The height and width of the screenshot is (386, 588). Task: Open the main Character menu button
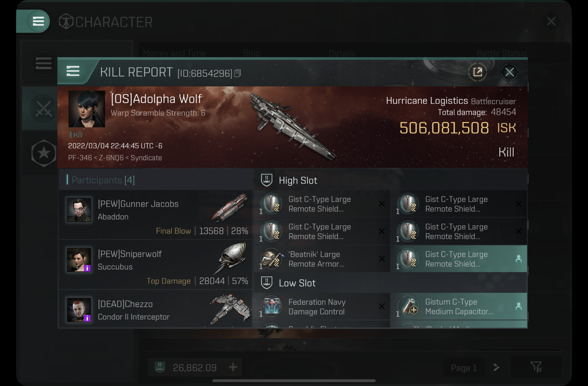pyautogui.click(x=38, y=21)
